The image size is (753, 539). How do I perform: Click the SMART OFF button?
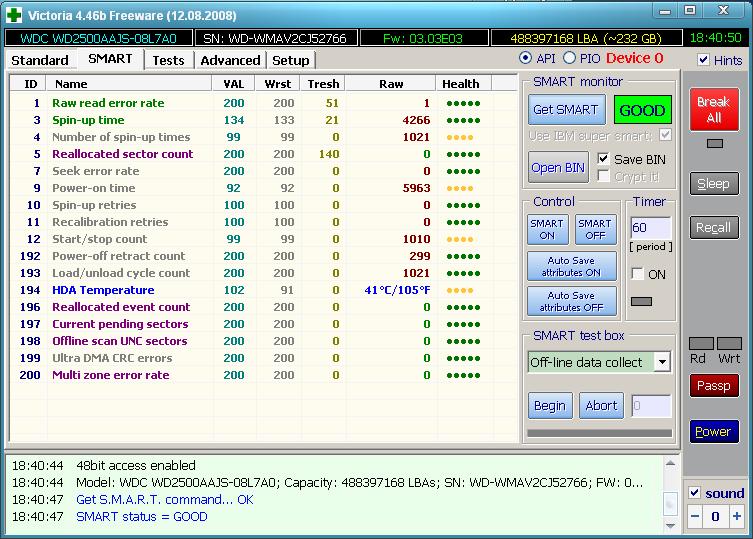(x=595, y=230)
